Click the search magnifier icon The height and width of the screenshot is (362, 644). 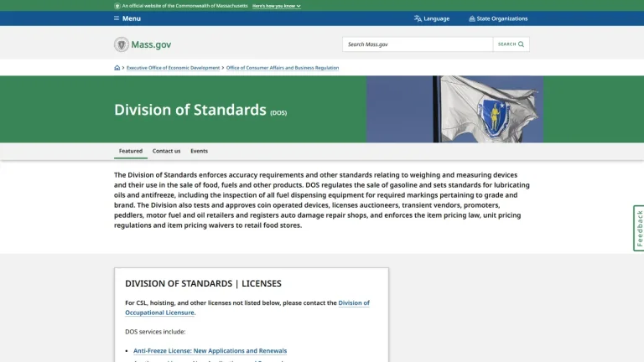point(521,44)
